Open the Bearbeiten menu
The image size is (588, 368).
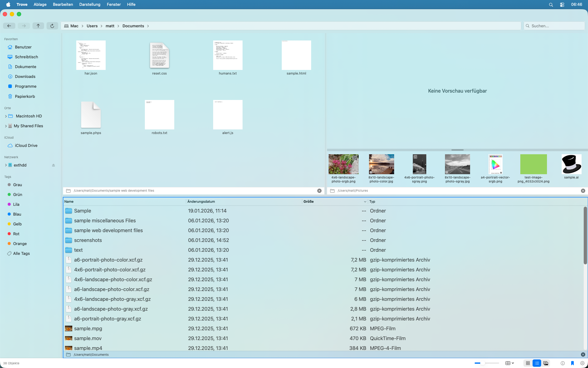63,4
